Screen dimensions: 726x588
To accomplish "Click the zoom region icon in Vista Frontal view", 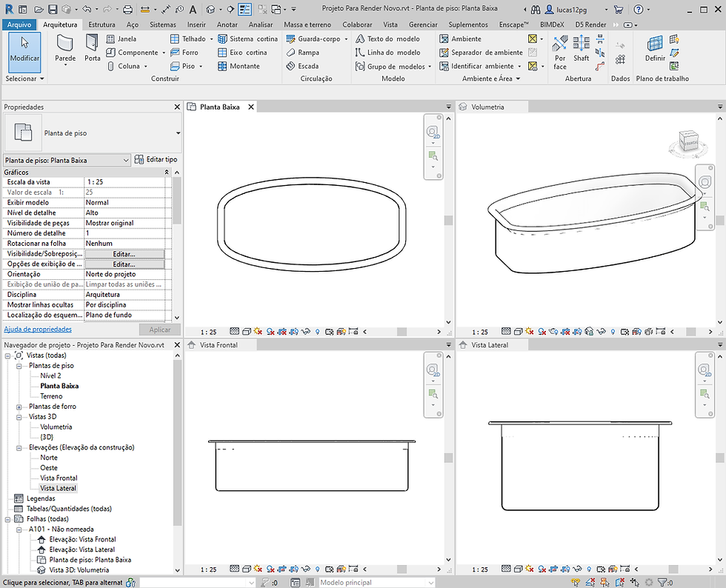I will (433, 394).
